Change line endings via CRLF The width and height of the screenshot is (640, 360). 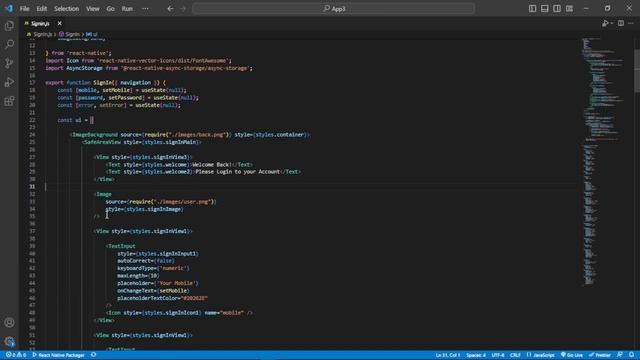point(515,355)
